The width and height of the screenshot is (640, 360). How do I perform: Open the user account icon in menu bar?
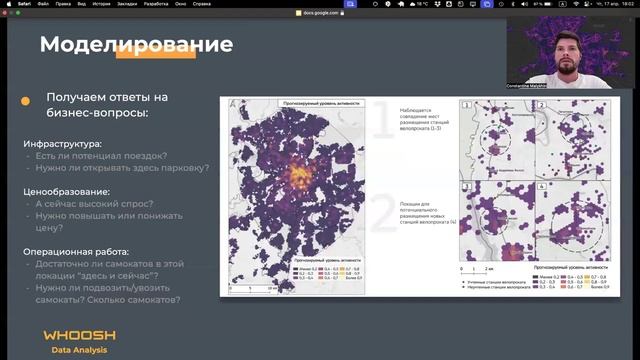tap(588, 4)
